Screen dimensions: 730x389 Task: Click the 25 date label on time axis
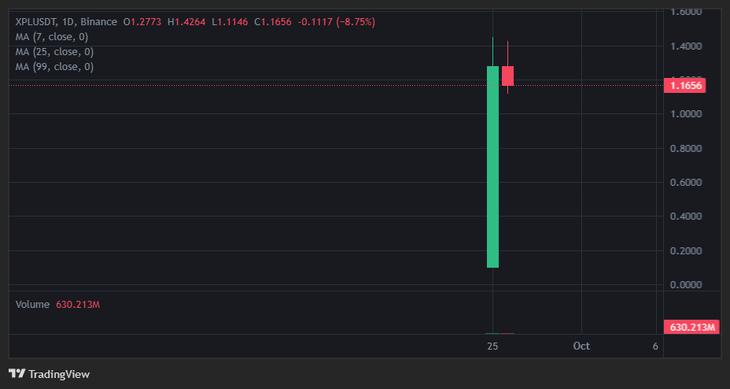pos(493,346)
